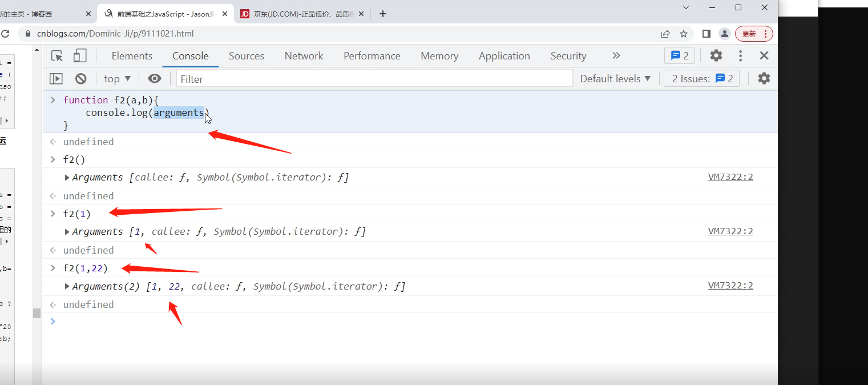Toggle the browser side panel
Image resolution: width=868 pixels, height=385 pixels.
[x=706, y=34]
